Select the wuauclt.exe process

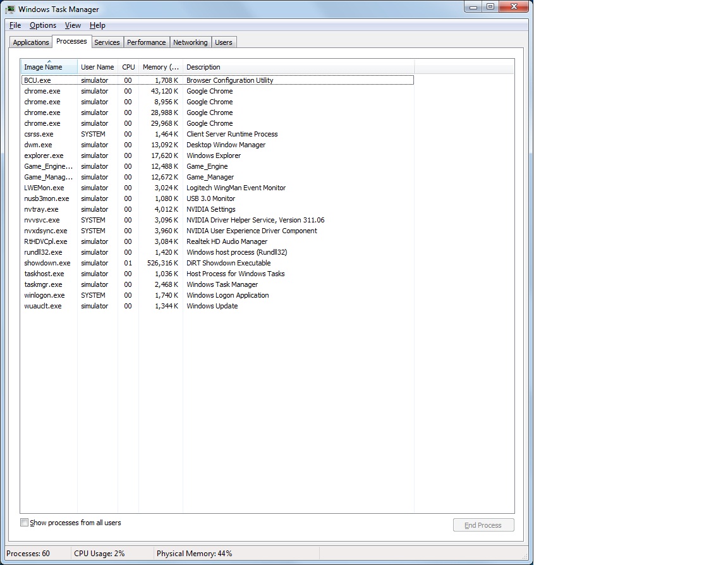pos(217,306)
